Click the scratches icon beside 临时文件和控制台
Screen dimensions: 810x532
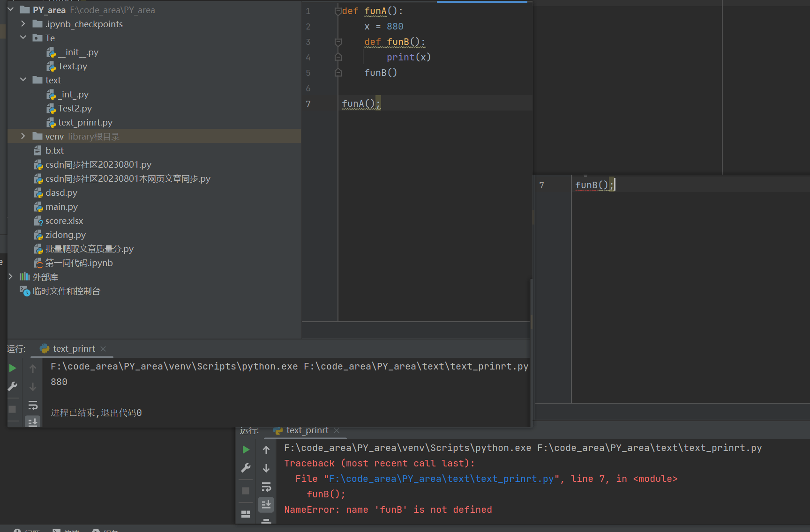click(25, 291)
